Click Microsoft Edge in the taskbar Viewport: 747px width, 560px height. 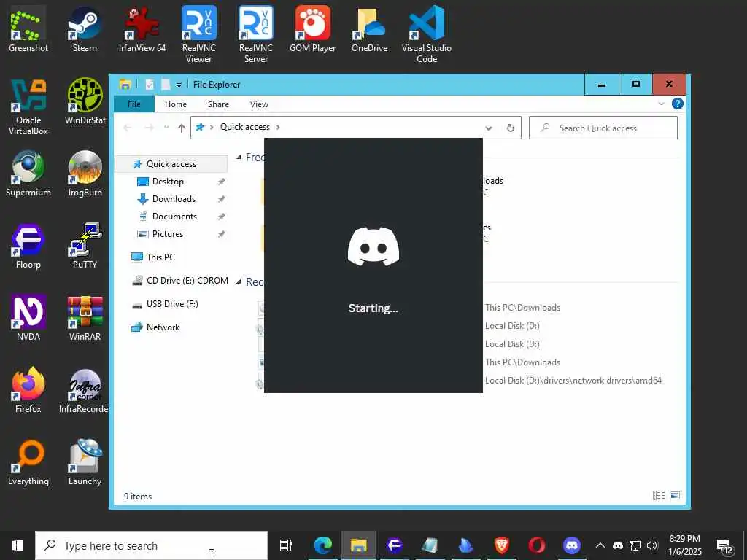[x=323, y=545]
